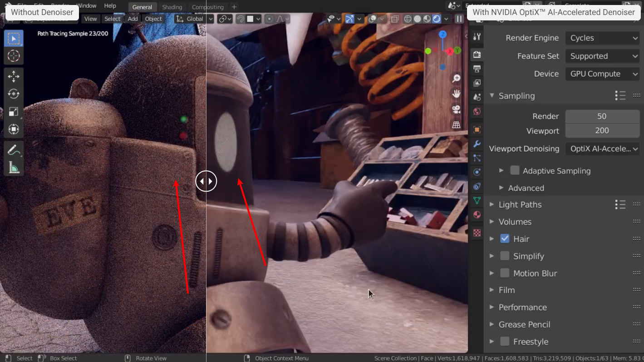Open the Particles properties tab
This screenshot has width=644, height=362.
pos(477,158)
